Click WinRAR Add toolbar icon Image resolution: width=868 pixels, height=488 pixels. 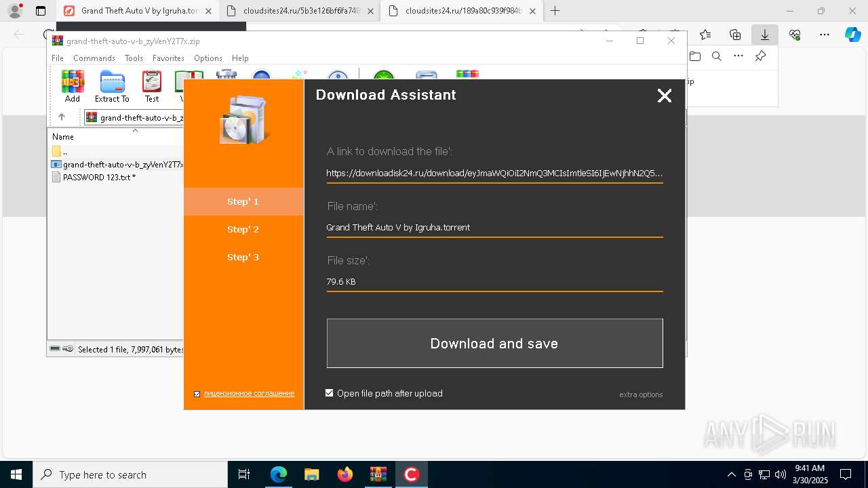[73, 86]
